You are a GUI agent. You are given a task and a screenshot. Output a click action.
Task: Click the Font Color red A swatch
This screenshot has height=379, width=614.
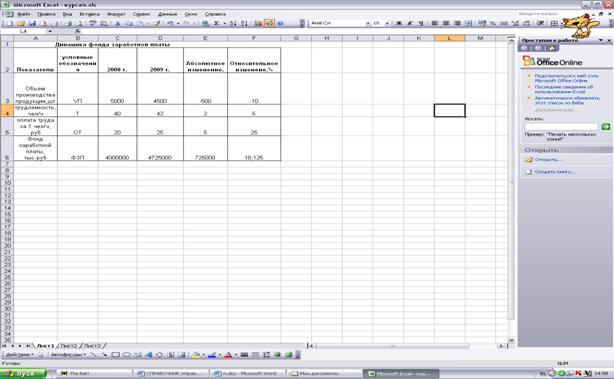tap(228, 355)
